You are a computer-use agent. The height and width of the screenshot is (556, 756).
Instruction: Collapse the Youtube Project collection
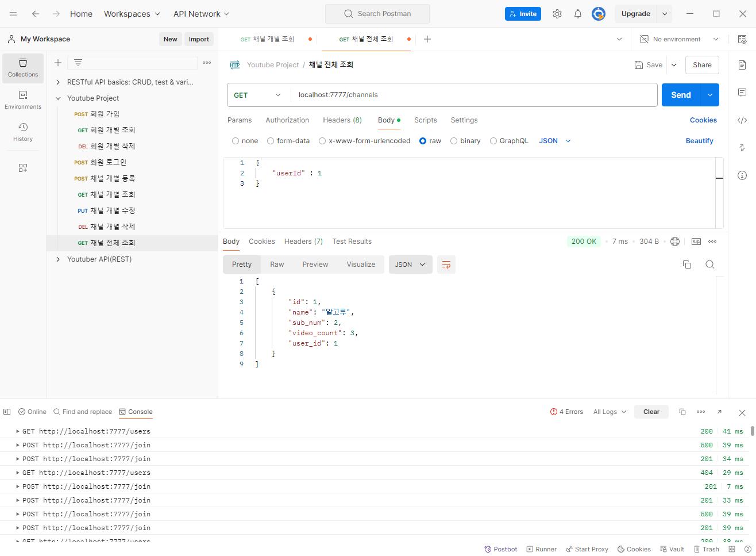(58, 98)
